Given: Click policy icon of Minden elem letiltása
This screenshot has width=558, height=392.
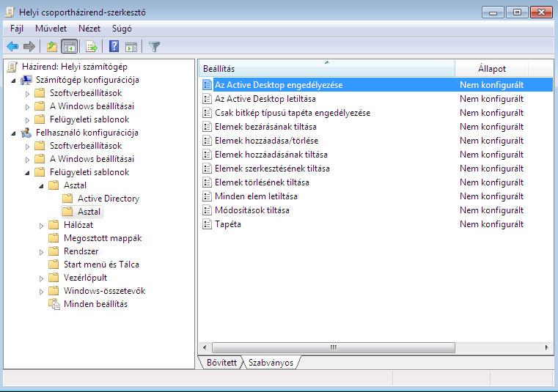Looking at the screenshot, I should (x=207, y=196).
